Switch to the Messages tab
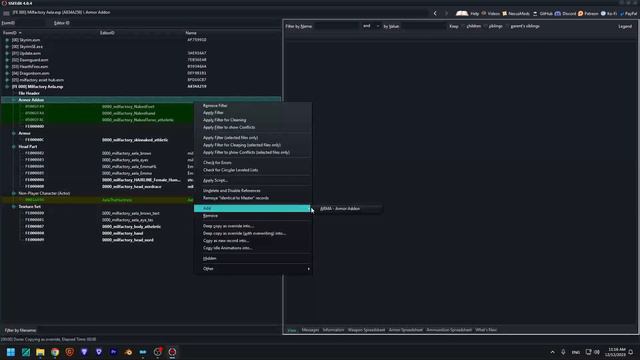 coord(310,330)
